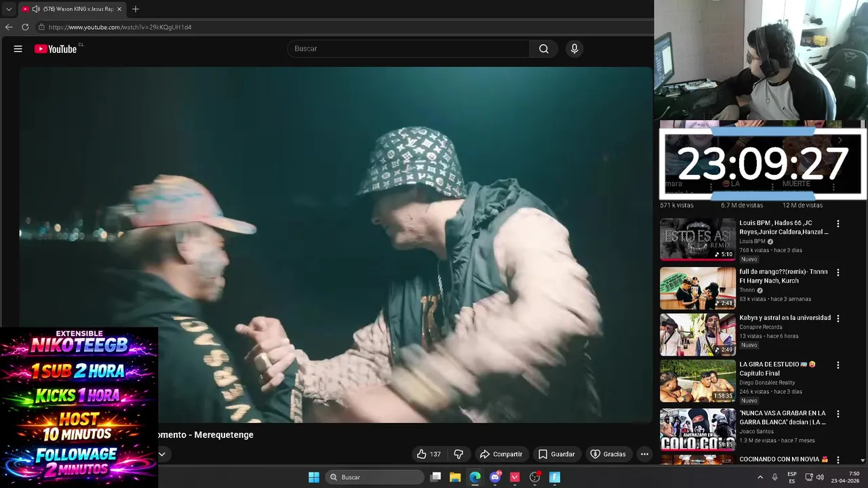Screen dimensions: 868x488
Task: Open the red app next to Discord
Action: pyautogui.click(x=515, y=477)
